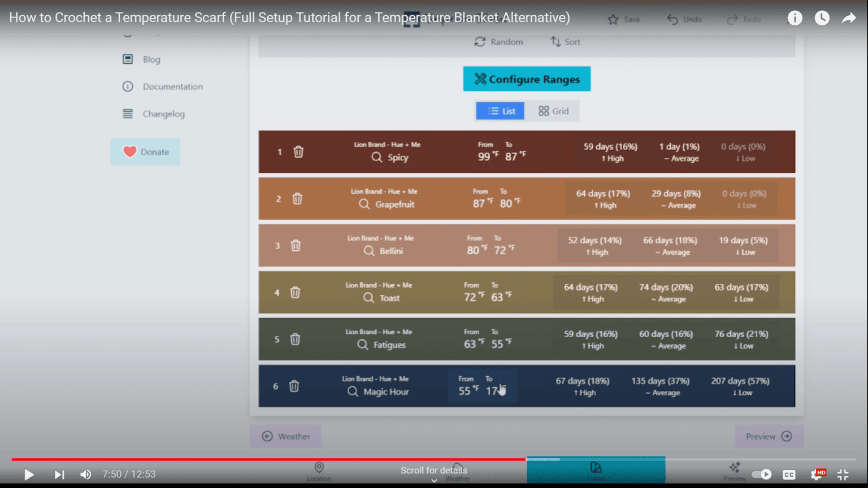Expand the Scroll for details chevron

coord(434,480)
